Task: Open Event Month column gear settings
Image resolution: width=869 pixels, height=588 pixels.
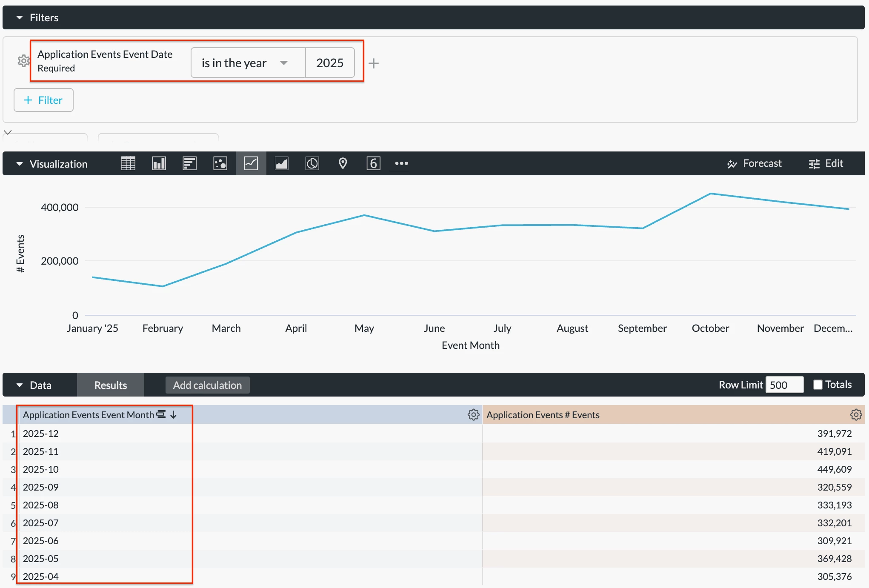Action: [x=473, y=415]
